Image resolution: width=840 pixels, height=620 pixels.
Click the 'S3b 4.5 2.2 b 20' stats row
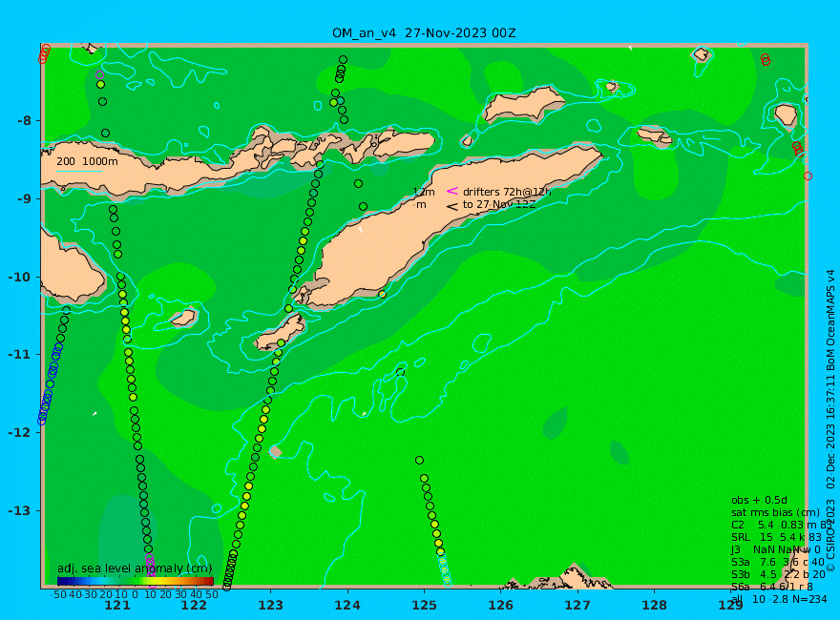pos(778,574)
